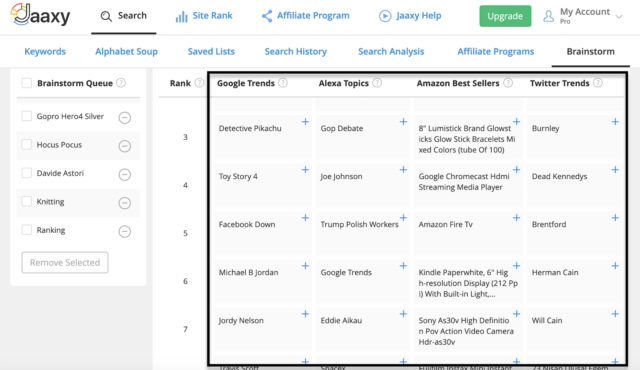Click the 'Facebook Down' trend text
The width and height of the screenshot is (640, 370).
(247, 224)
